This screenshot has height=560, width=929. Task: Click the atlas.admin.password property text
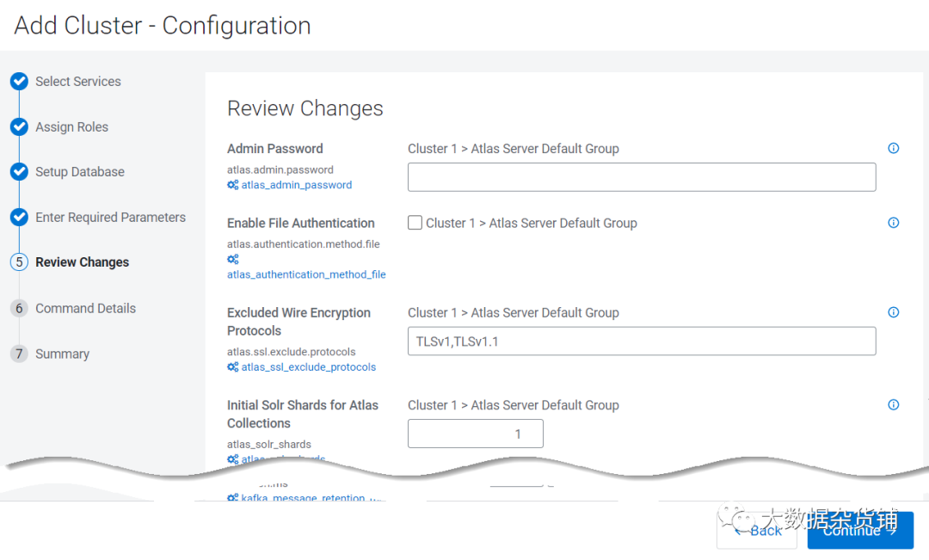(x=280, y=169)
